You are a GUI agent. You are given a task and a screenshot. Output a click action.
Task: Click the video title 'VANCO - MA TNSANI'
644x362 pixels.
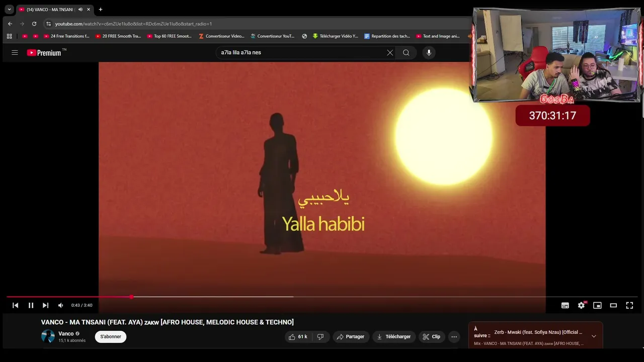tap(168, 322)
